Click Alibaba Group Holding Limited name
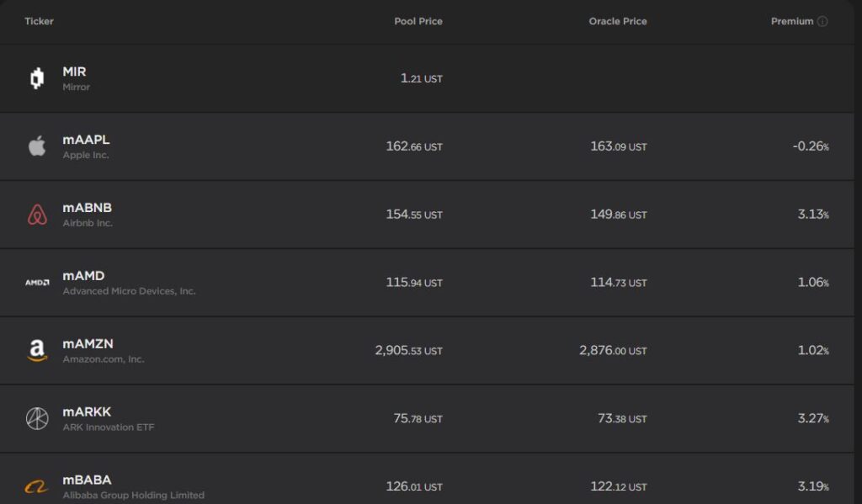The image size is (862, 504). coord(134,496)
